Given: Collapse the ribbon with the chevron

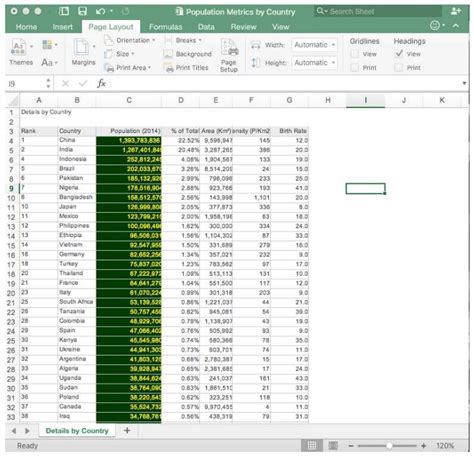Looking at the screenshot, I should click(456, 25).
